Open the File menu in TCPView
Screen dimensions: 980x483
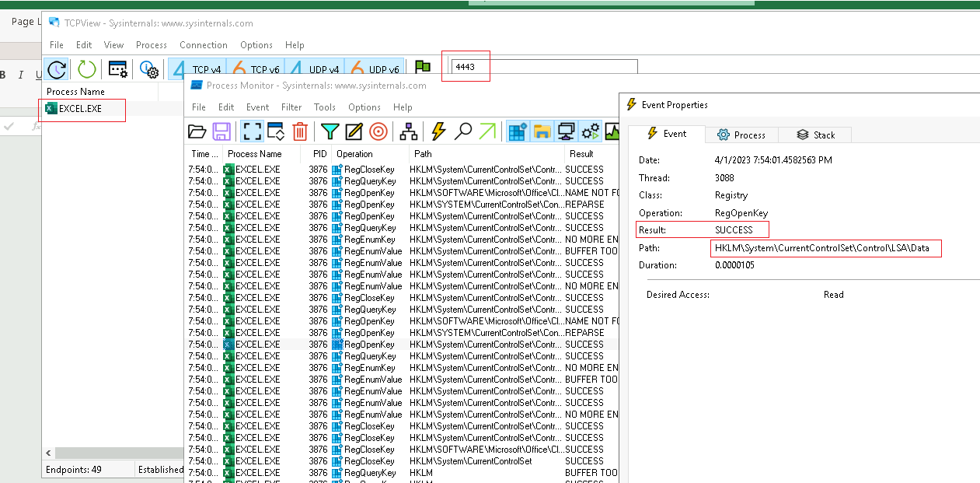click(x=57, y=45)
